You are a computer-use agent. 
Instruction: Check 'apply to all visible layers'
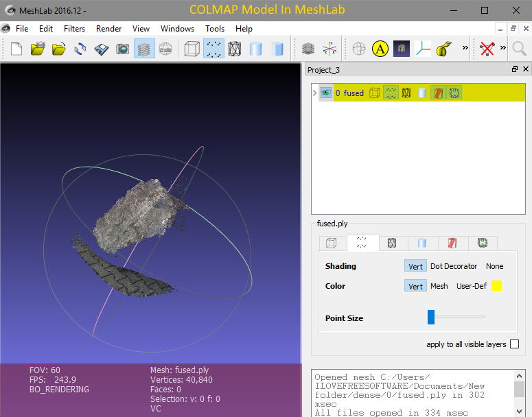point(514,344)
